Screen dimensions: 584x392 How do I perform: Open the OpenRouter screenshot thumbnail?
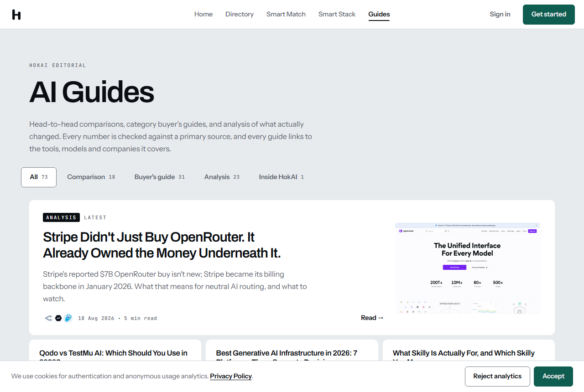pos(468,268)
